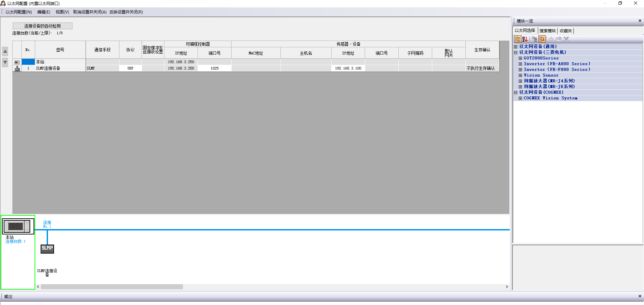Click the UDP protocol cell for SLMP device
644x305 pixels.
(x=130, y=68)
